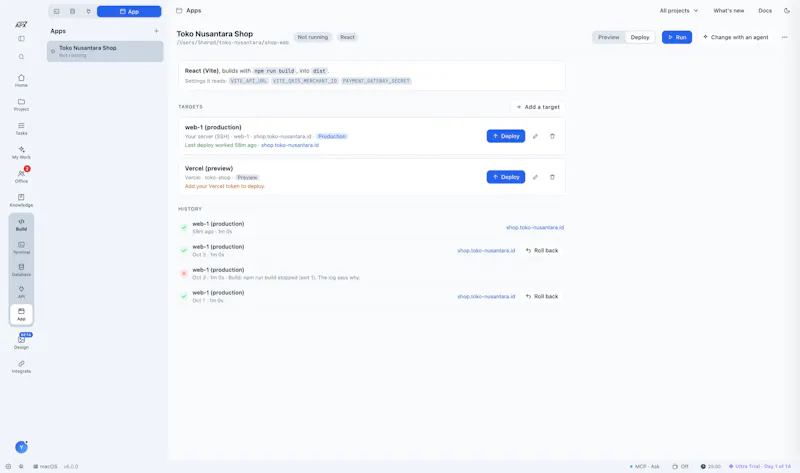Open Office with notification badge

pos(21,177)
